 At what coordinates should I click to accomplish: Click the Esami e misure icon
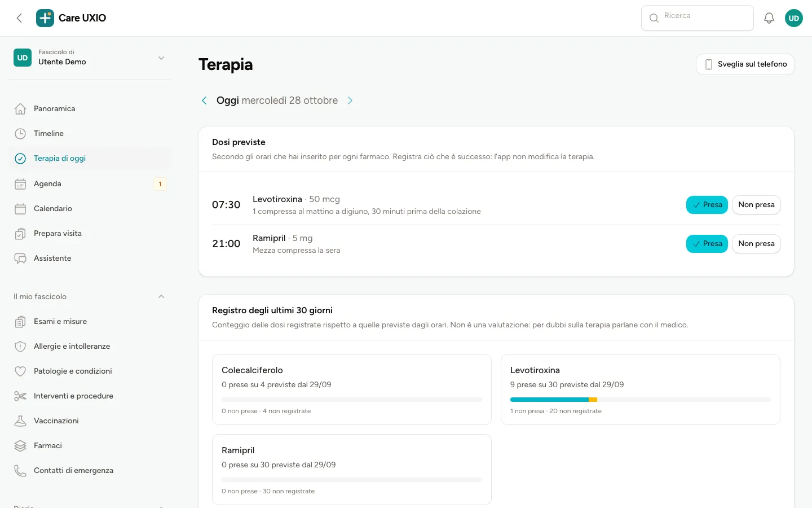pos(20,322)
